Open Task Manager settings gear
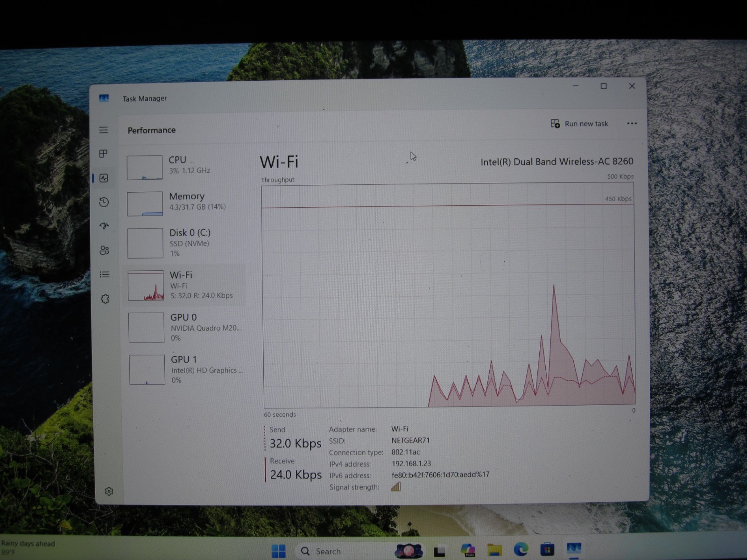The width and height of the screenshot is (747, 560). click(x=109, y=491)
